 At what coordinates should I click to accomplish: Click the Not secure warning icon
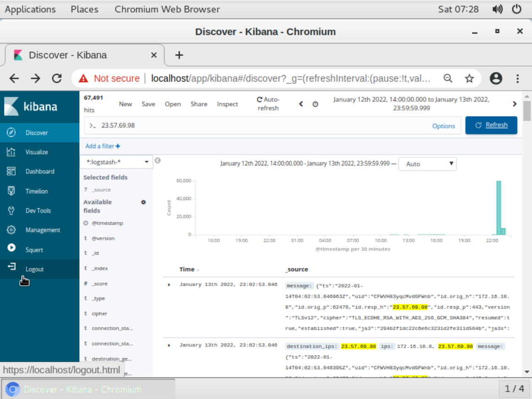(83, 78)
